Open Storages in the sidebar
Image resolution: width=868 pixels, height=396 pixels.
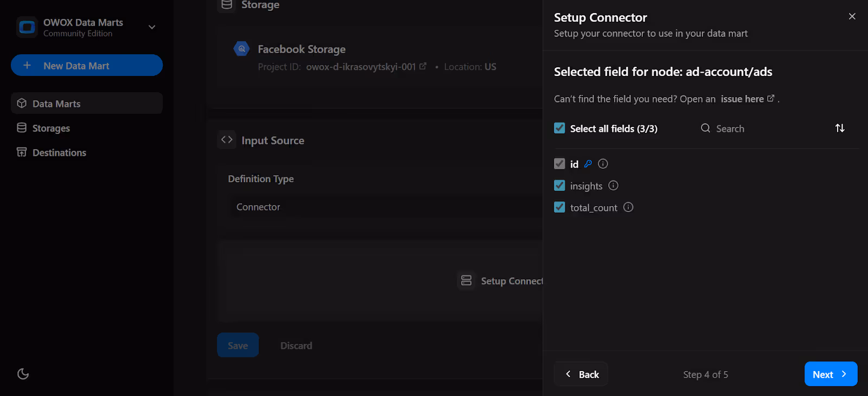pyautogui.click(x=87, y=128)
